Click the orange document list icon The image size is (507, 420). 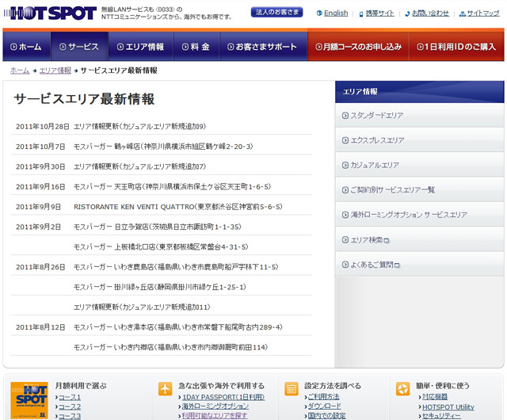[292, 388]
